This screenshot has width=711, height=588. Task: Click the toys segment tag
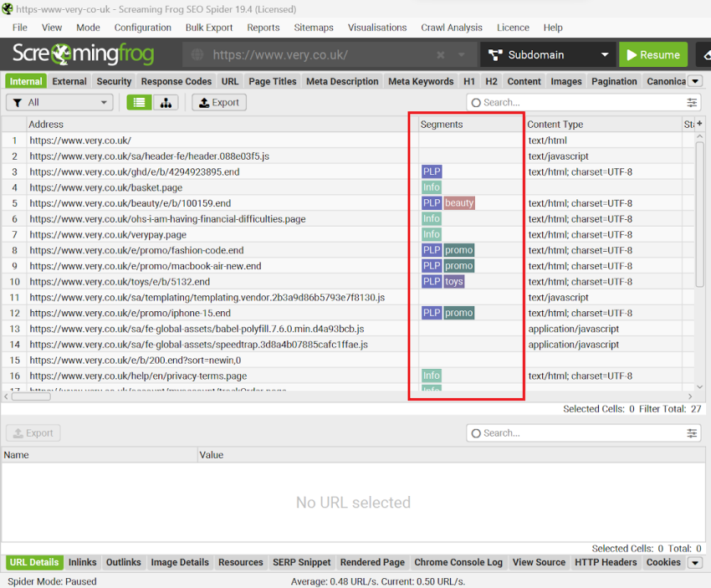pos(454,282)
